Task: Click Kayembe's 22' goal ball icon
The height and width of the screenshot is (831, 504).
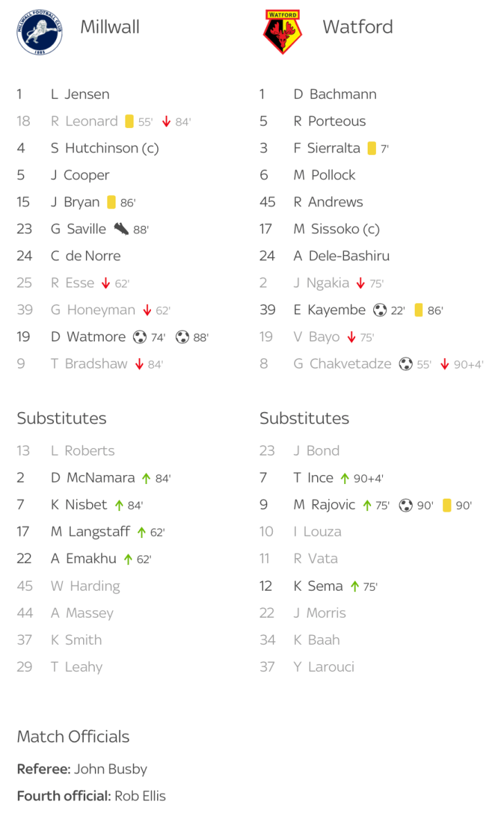Action: (379, 310)
